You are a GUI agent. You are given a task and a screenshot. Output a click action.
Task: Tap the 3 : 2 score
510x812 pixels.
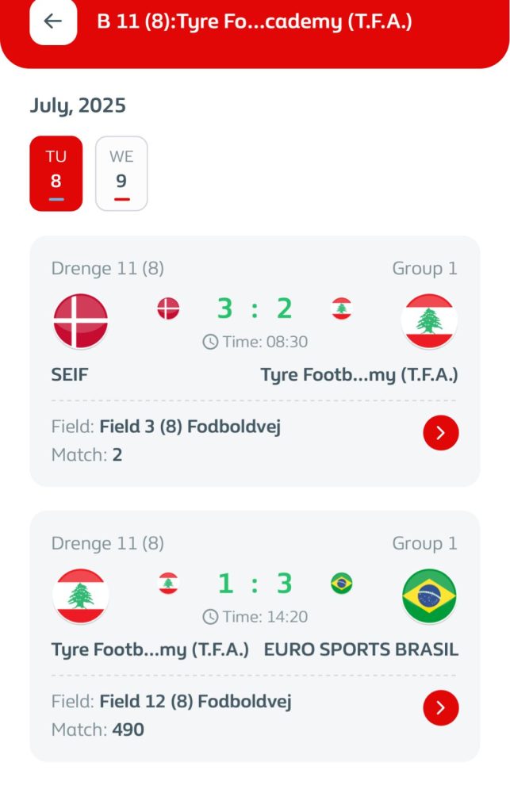click(x=255, y=308)
